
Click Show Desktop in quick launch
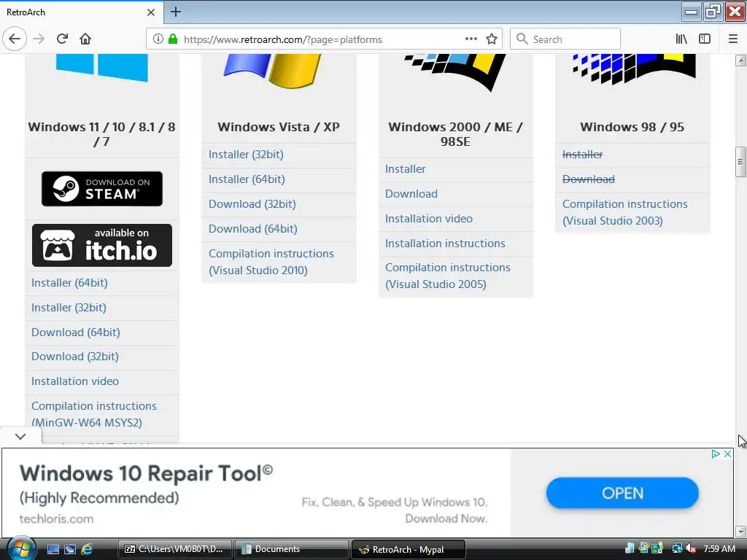click(x=53, y=549)
